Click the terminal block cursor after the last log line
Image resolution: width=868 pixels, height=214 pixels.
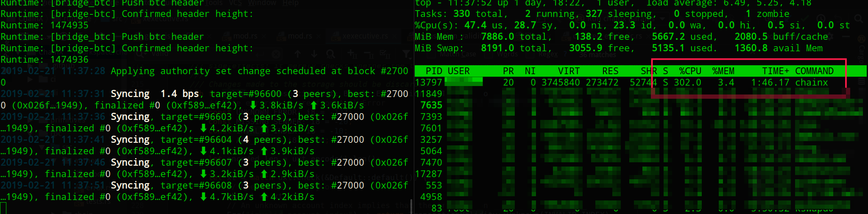click(3, 208)
